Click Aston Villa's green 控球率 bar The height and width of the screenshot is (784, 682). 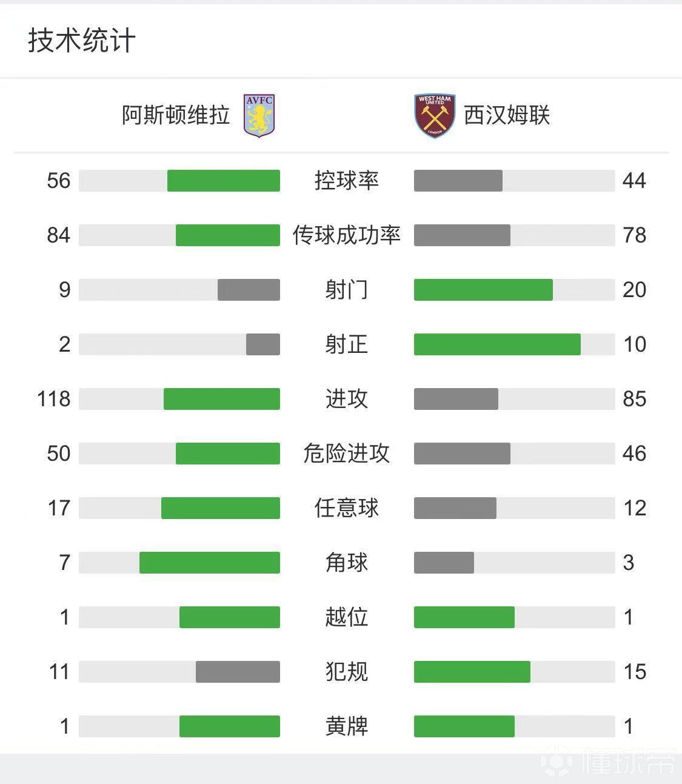coord(224,181)
